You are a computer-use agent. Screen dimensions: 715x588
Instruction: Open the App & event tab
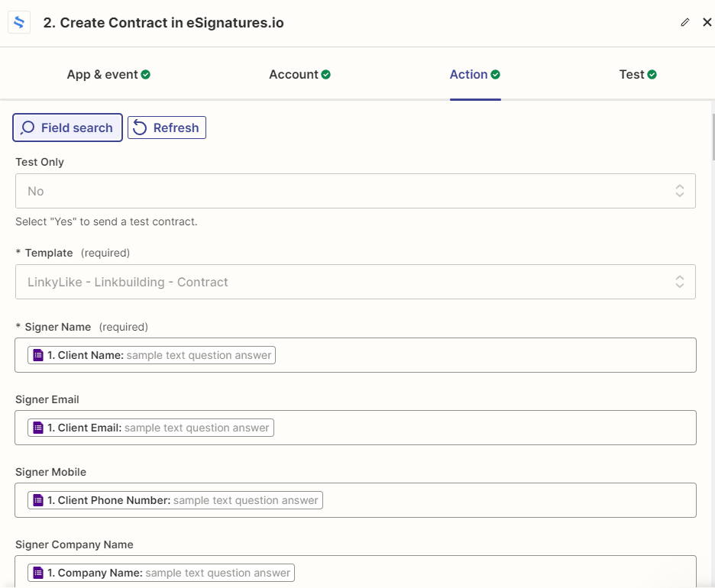click(108, 74)
